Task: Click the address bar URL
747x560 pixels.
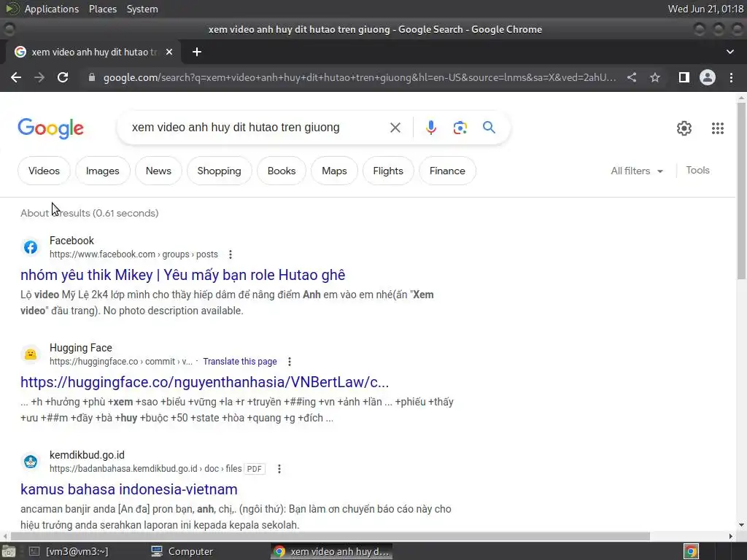Action: coord(360,77)
